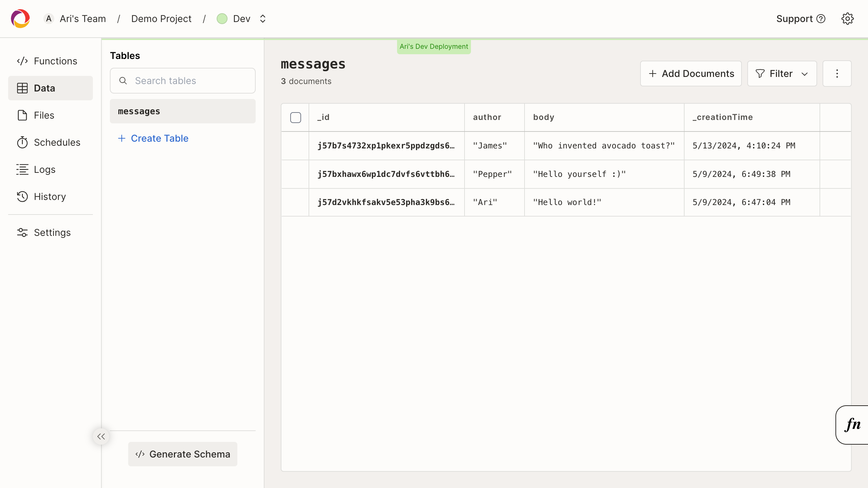
Task: Collapse the sidebar with double-chevron icon
Action: click(x=101, y=436)
